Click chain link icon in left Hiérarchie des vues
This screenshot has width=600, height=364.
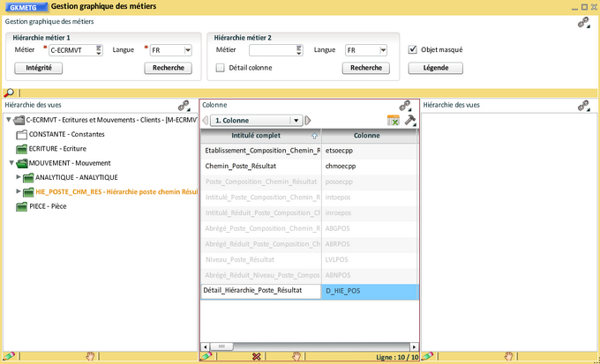point(184,105)
